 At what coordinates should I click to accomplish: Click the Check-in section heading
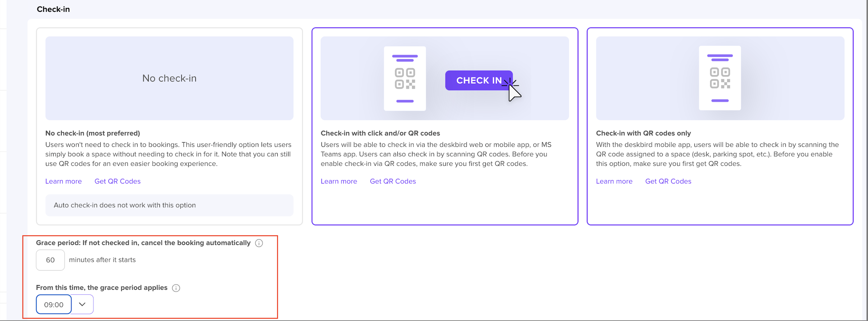(53, 9)
